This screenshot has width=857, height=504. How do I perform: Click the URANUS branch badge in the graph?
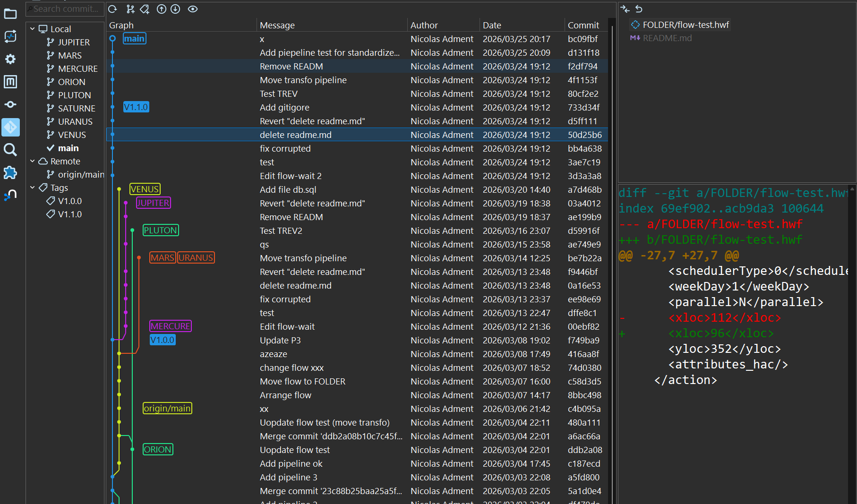coord(196,258)
